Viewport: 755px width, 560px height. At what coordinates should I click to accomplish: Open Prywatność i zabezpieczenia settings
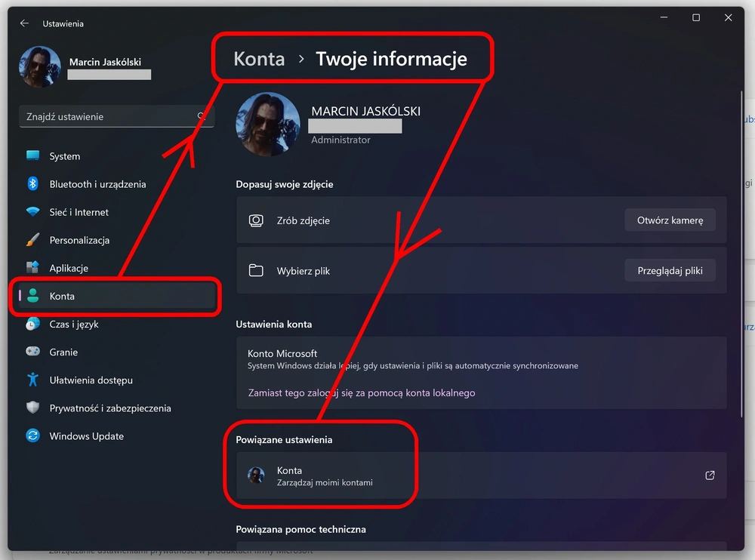click(x=116, y=408)
